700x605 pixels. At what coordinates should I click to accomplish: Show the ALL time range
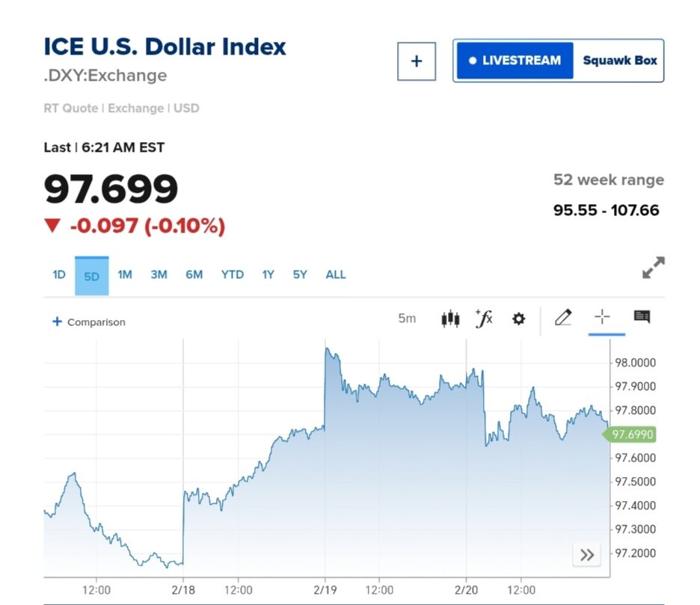point(336,274)
